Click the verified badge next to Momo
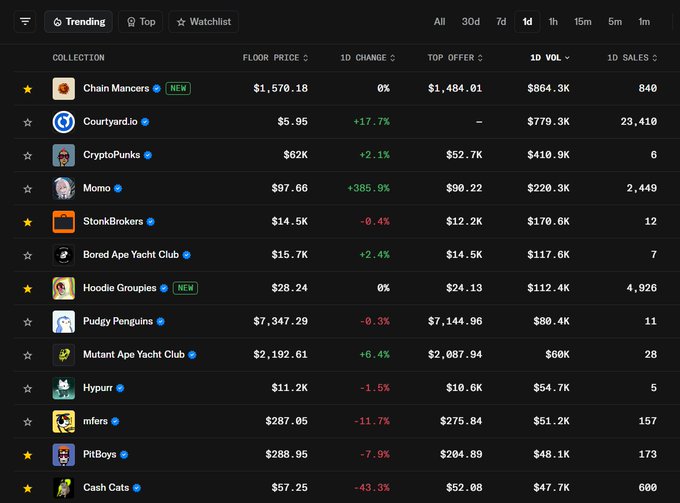 [x=118, y=188]
